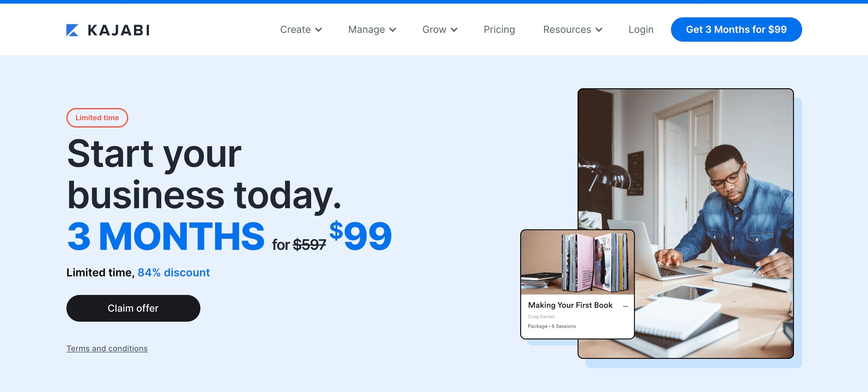The image size is (868, 392).
Task: Click the Manage chevron arrow
Action: (393, 30)
